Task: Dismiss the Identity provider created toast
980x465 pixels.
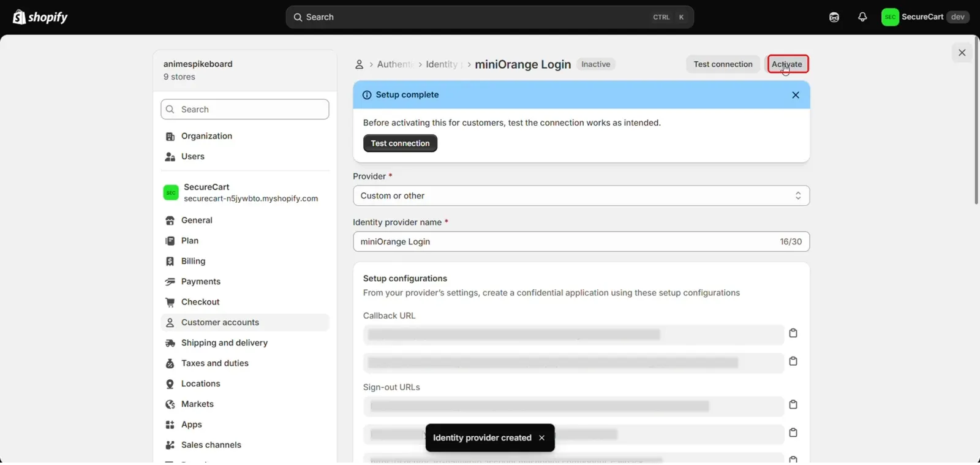Action: coord(541,438)
